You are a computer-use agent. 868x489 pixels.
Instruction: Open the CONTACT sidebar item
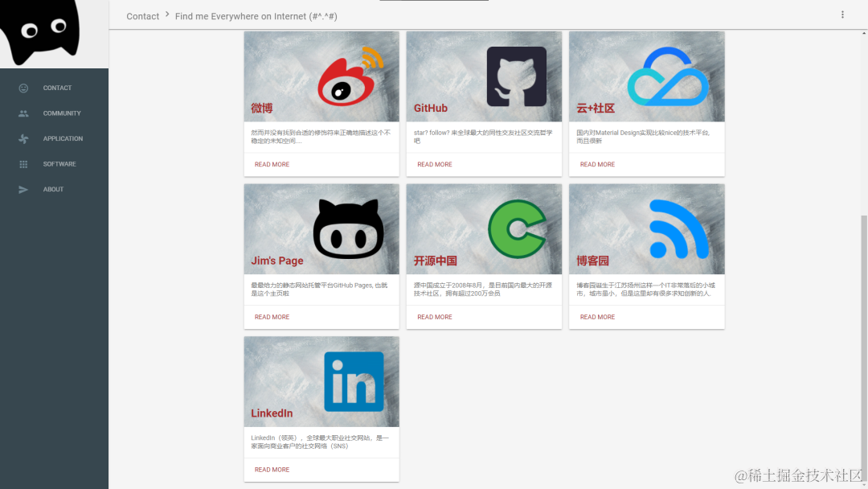(x=55, y=88)
